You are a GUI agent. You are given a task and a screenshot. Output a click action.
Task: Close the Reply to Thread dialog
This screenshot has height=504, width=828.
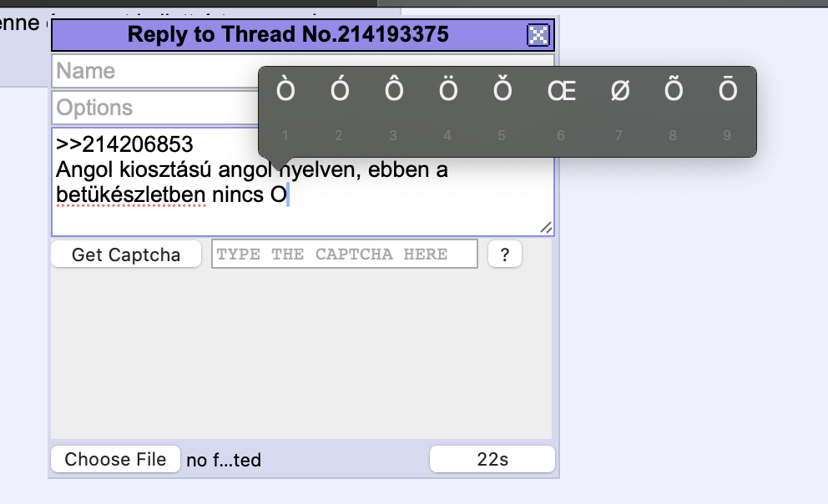(538, 35)
